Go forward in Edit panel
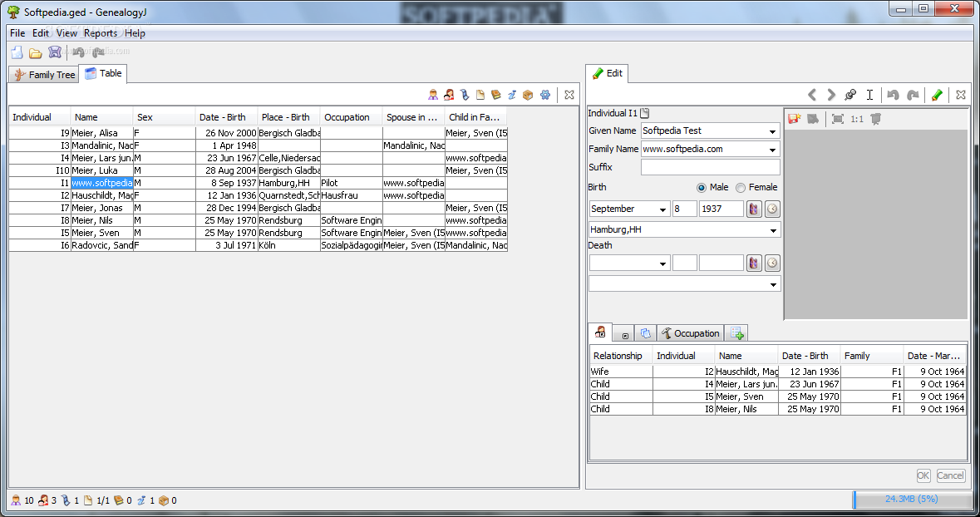The width and height of the screenshot is (980, 517). (830, 95)
